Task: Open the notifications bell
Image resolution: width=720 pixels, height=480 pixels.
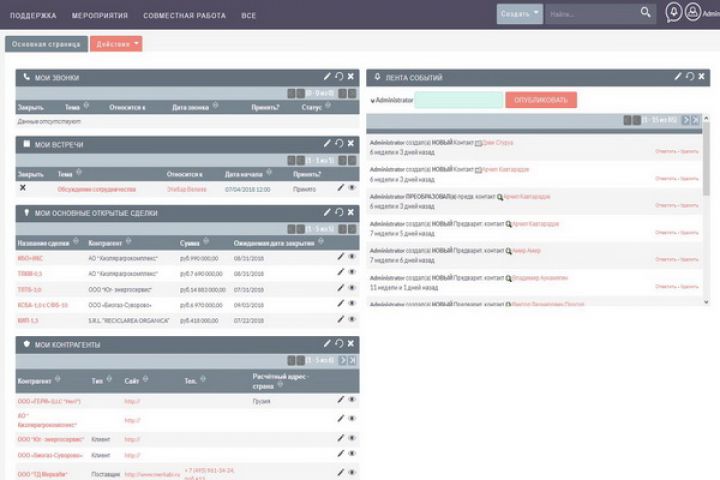Action: (x=674, y=12)
